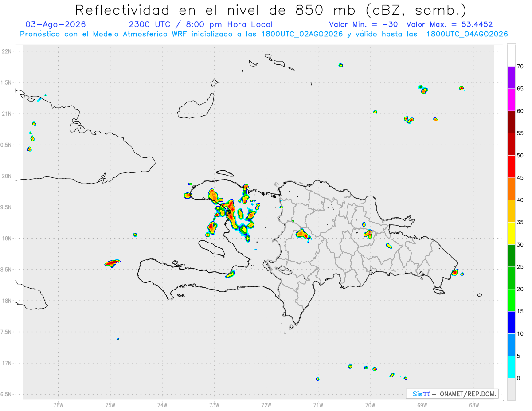This screenshot has height=411, width=532.
Task: Click the '71W' longitude label
Action: pos(318,404)
